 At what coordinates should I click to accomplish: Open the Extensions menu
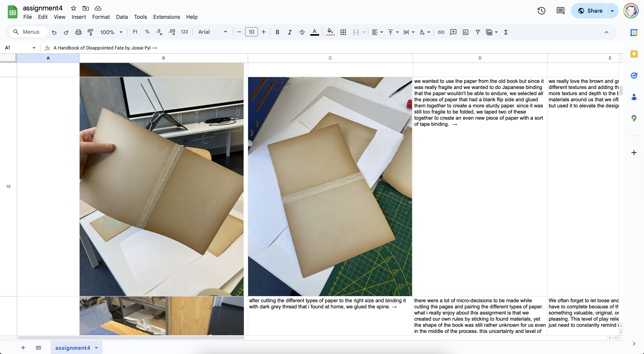coord(167,17)
